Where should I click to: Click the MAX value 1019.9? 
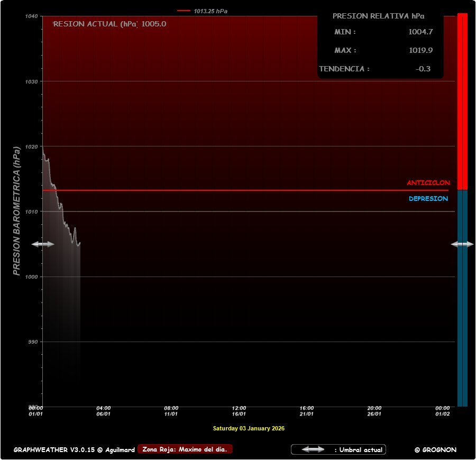420,50
